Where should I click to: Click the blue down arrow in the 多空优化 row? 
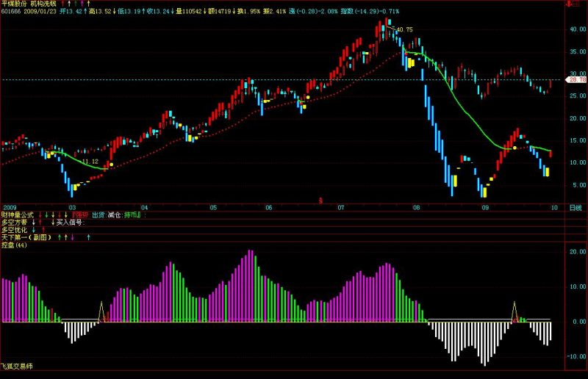(x=34, y=230)
